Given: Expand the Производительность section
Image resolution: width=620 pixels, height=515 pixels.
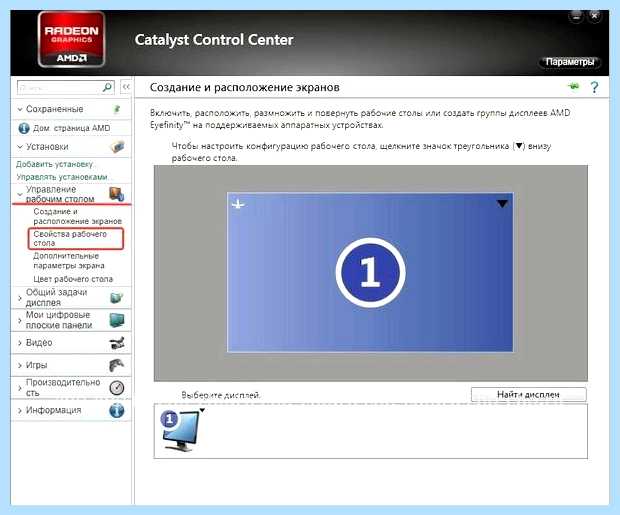Looking at the screenshot, I should tap(20, 388).
